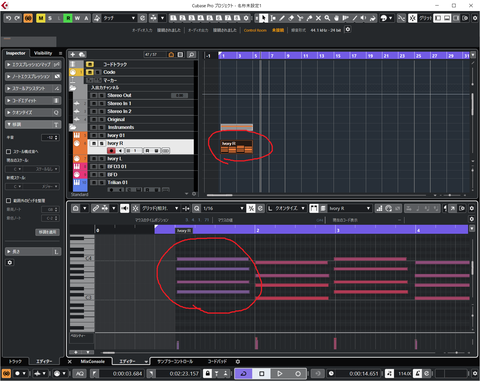Select the Object Selection arrow tool
The image size is (480, 381).
coord(263,18)
